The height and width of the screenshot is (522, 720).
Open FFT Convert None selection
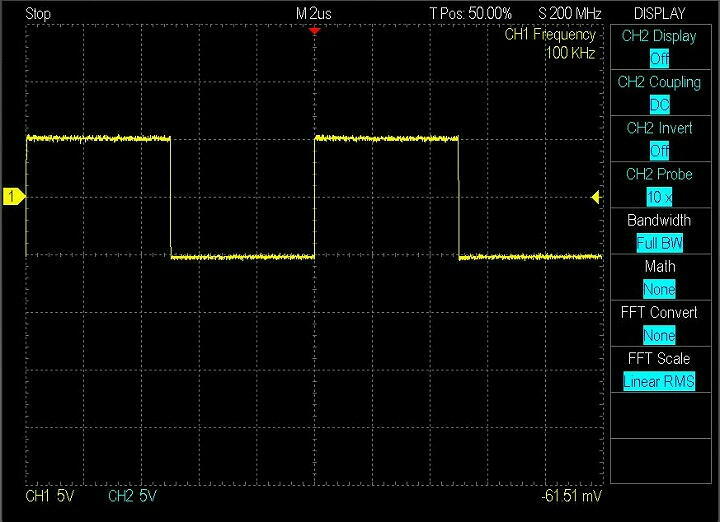coord(659,335)
